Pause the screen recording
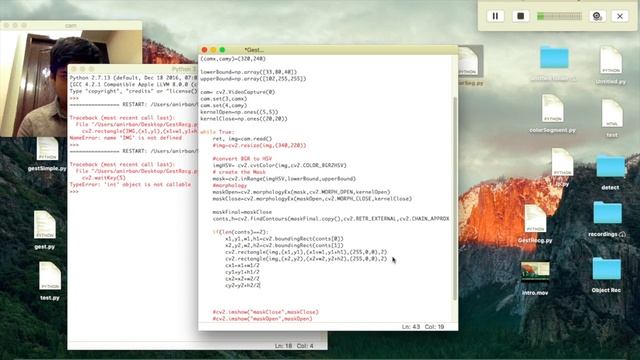This screenshot has width=640, height=360. [x=495, y=16]
